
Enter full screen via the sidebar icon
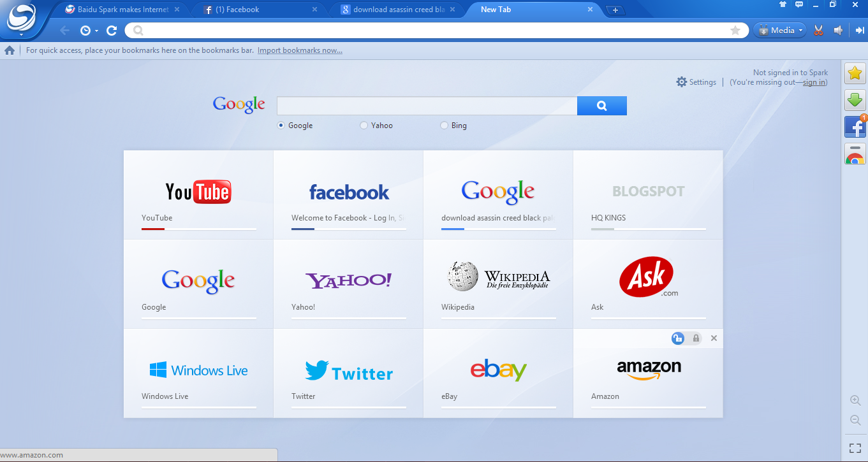coord(855,448)
